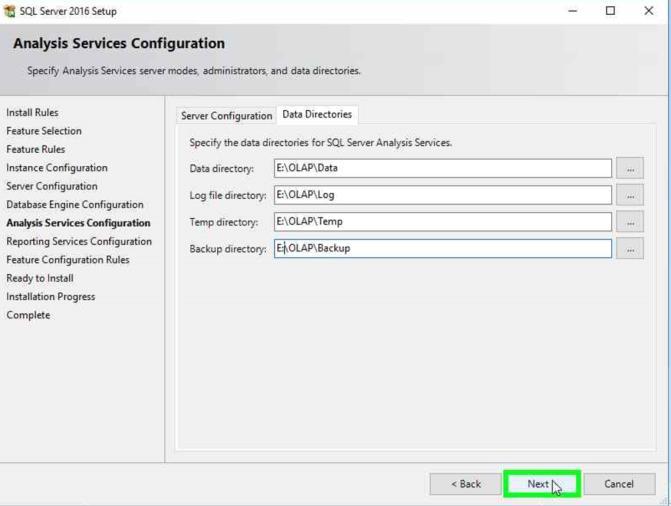The image size is (671, 506).
Task: Click the Analysis Services Configuration heading
Action: point(119,43)
